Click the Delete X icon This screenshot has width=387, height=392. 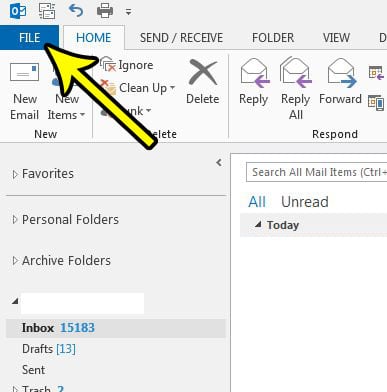203,72
